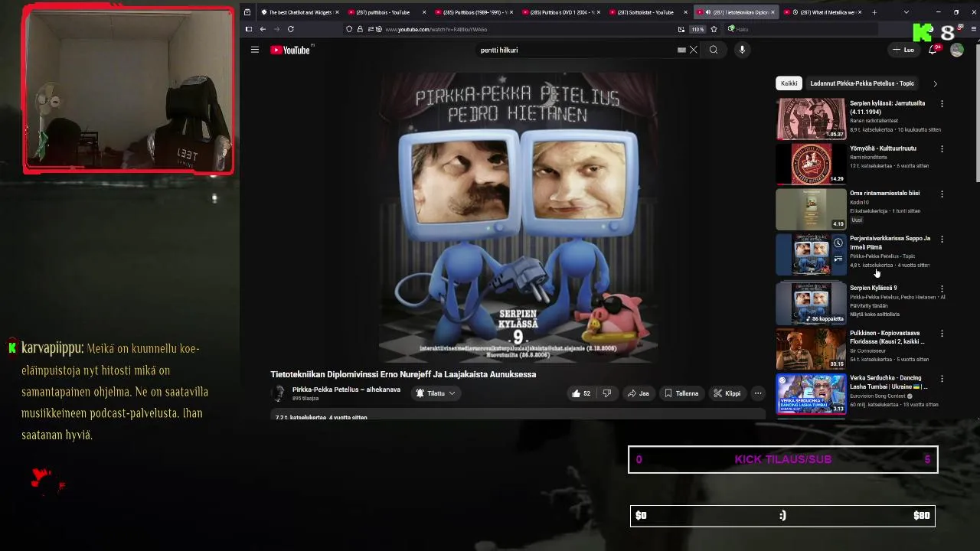The height and width of the screenshot is (551, 980).
Task: Share the video with Jaa button
Action: [x=639, y=393]
